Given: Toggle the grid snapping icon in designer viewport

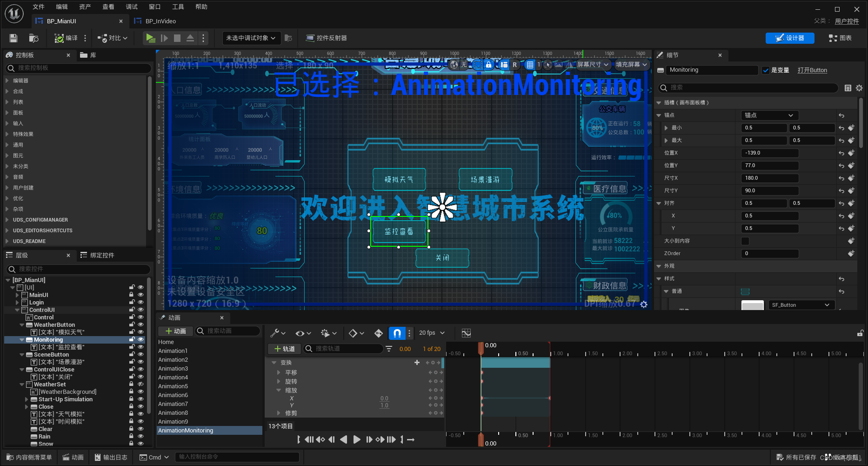Looking at the screenshot, I should click(x=530, y=65).
